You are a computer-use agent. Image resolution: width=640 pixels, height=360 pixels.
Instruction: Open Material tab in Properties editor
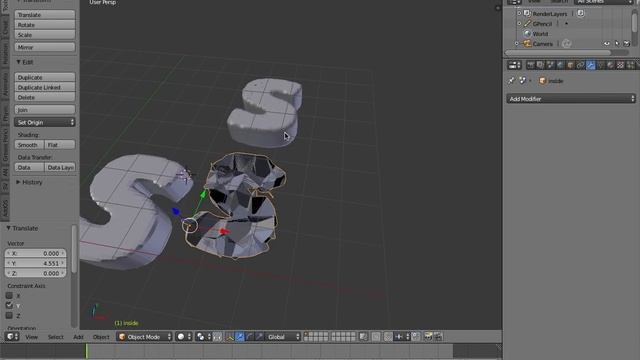point(611,65)
